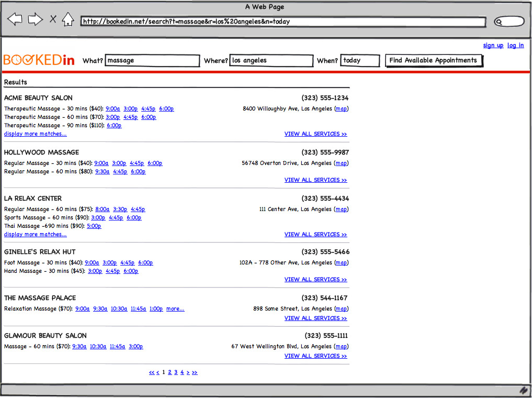Jump to last page with >> link

click(195, 372)
